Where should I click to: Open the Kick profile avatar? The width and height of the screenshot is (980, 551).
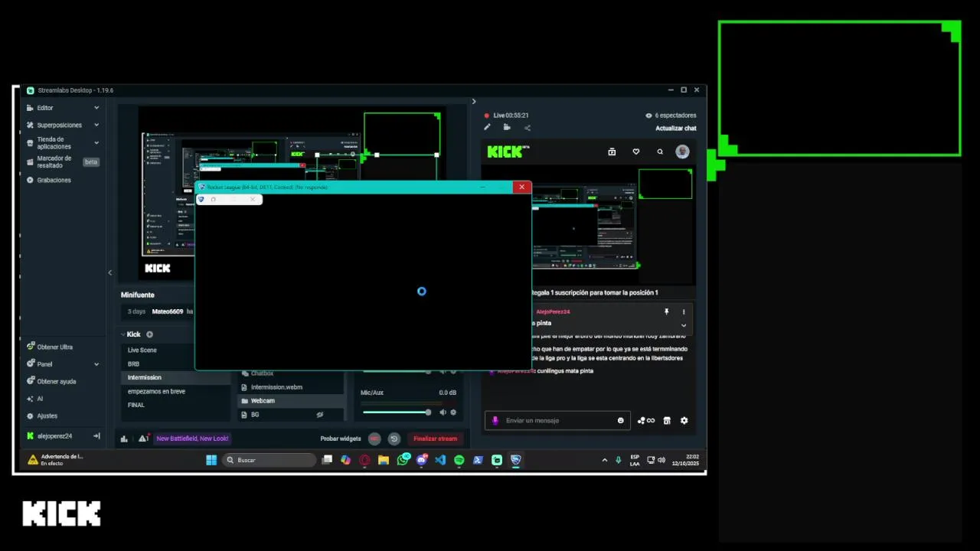682,152
